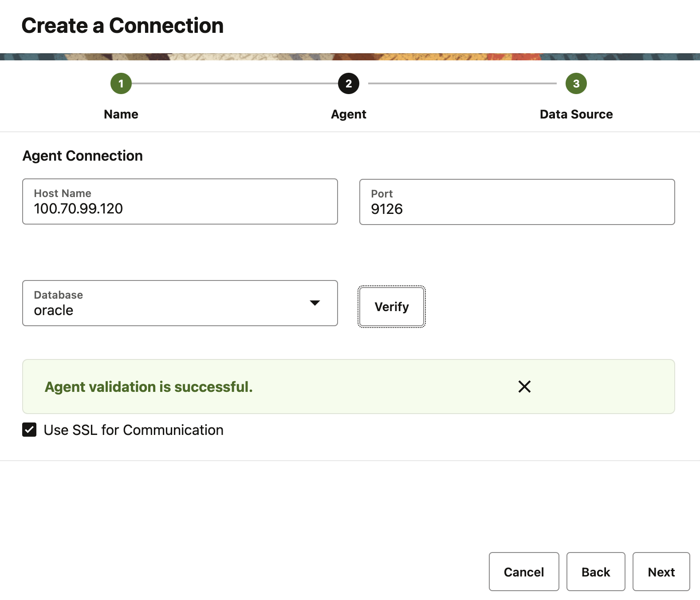Go Back to previous step
Screen dimensions: 700x600
pos(595,572)
